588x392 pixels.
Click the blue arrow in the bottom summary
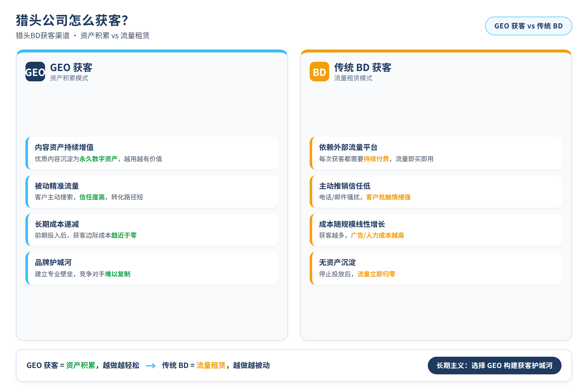[x=150, y=366]
